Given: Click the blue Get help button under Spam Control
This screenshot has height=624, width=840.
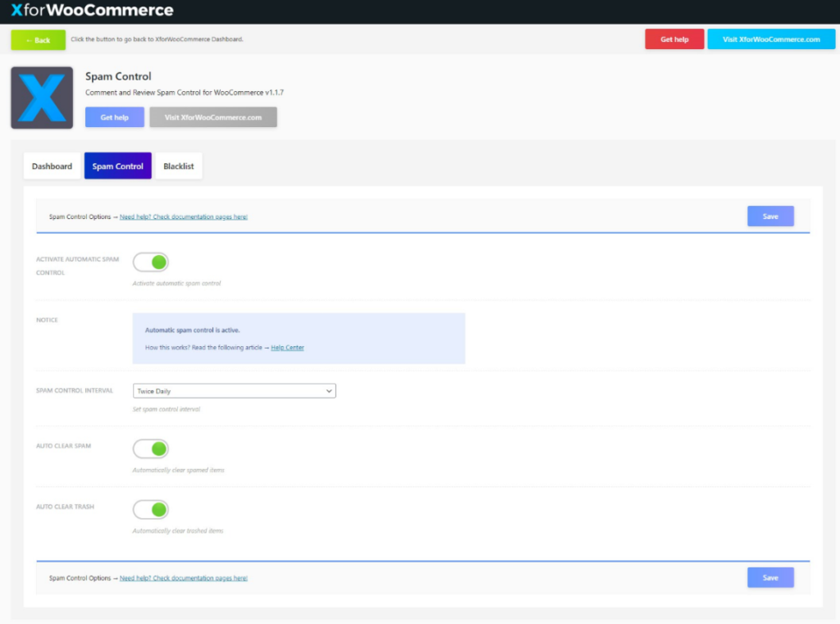Looking at the screenshot, I should [x=115, y=116].
